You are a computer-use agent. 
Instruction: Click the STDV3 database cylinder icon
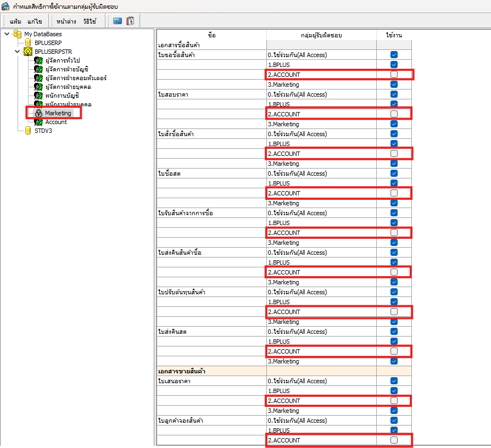pyautogui.click(x=28, y=131)
